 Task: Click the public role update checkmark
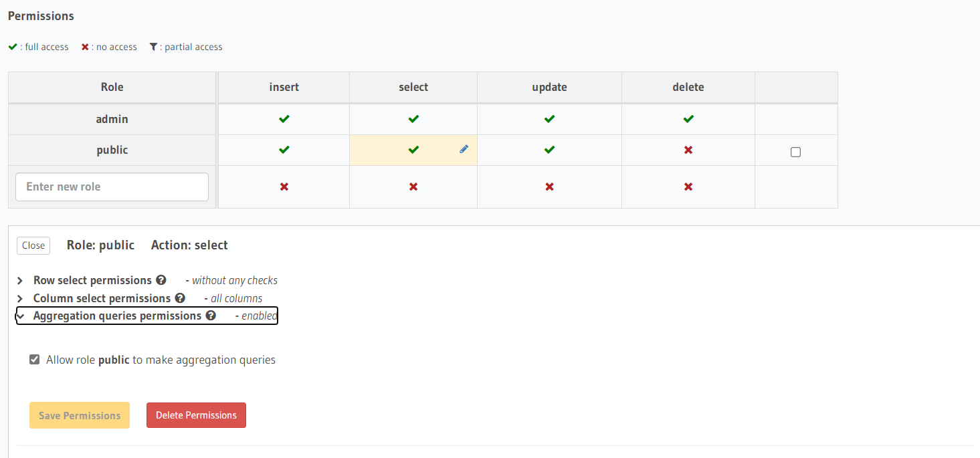point(549,150)
